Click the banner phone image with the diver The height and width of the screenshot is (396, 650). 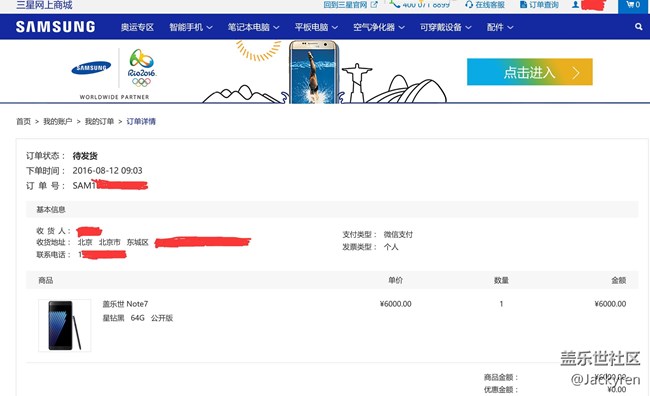click(x=314, y=72)
